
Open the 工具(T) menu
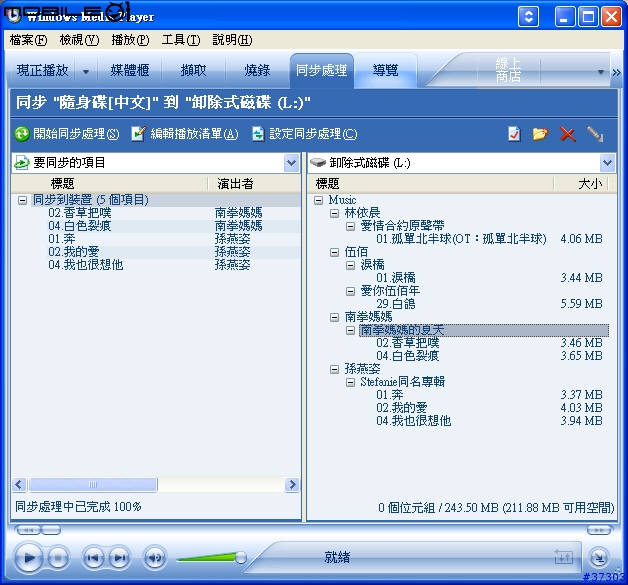click(x=181, y=40)
